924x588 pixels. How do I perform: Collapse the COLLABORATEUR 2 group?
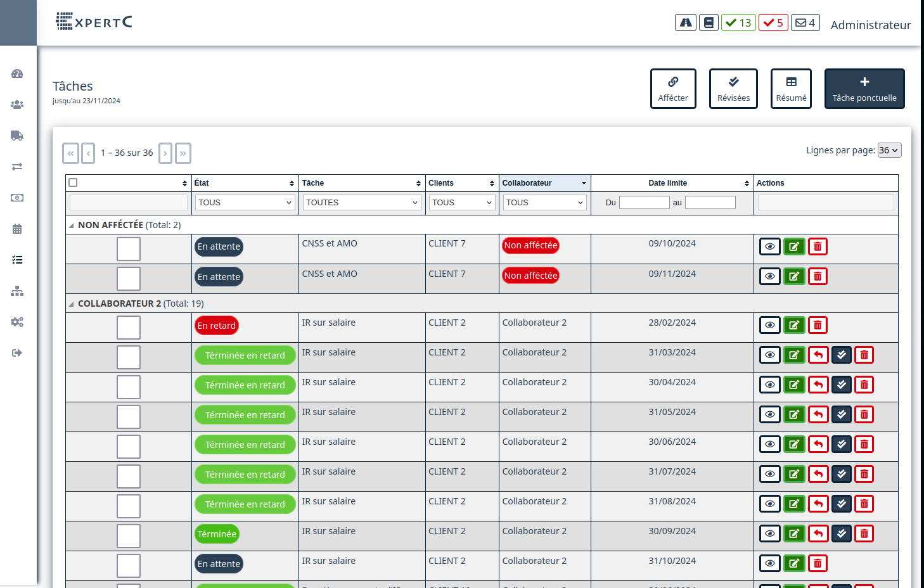72,304
